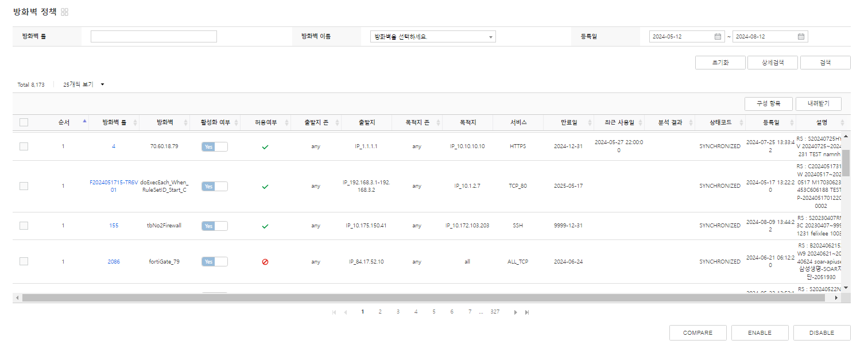Click the DISABLE button
The height and width of the screenshot is (348, 868).
click(x=822, y=333)
